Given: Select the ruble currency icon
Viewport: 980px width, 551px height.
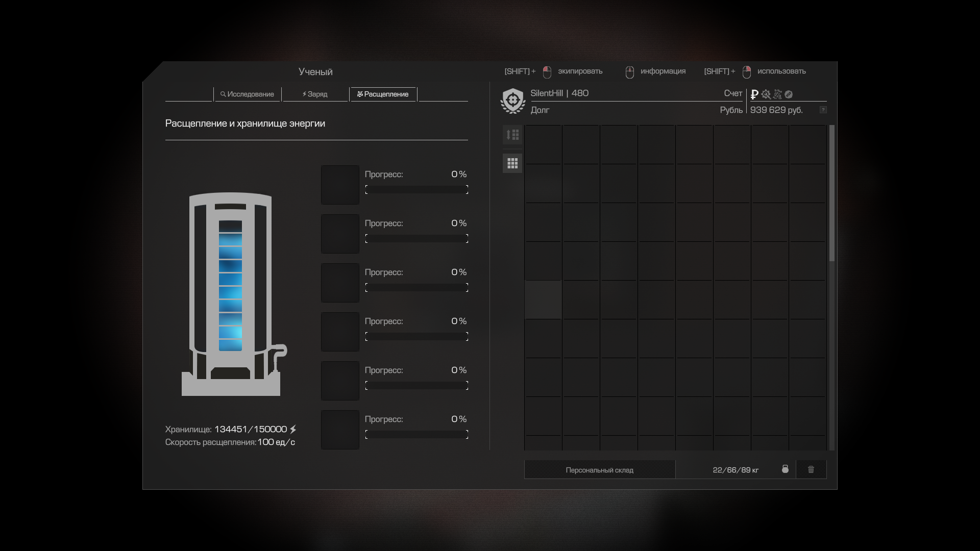Looking at the screenshot, I should [754, 94].
